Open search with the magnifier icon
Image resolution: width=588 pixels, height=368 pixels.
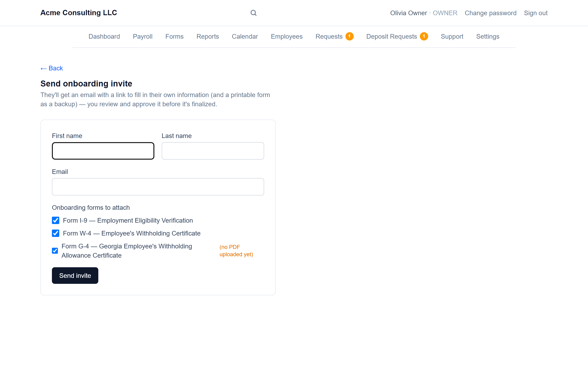point(253,13)
